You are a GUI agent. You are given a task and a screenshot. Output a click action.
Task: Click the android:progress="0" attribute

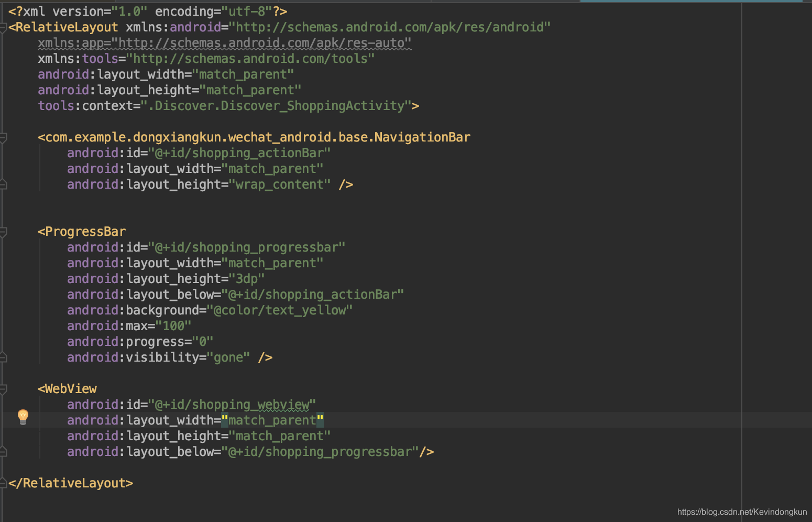(x=140, y=342)
